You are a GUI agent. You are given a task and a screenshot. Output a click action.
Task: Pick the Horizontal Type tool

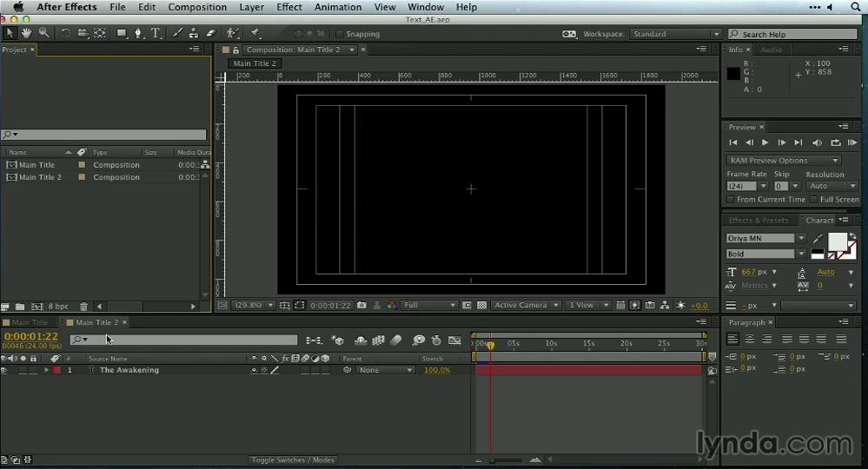pos(156,33)
